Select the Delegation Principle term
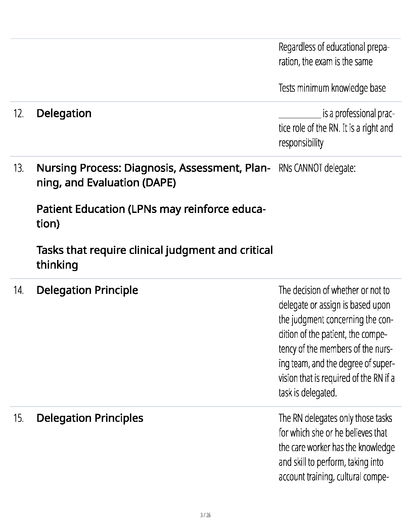411x532 pixels. click(x=87, y=290)
